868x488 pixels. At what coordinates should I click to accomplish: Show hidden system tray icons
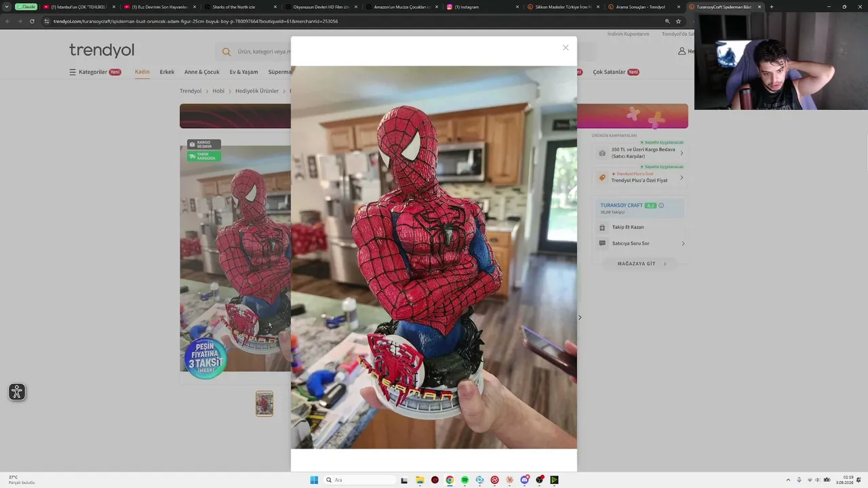point(788,480)
